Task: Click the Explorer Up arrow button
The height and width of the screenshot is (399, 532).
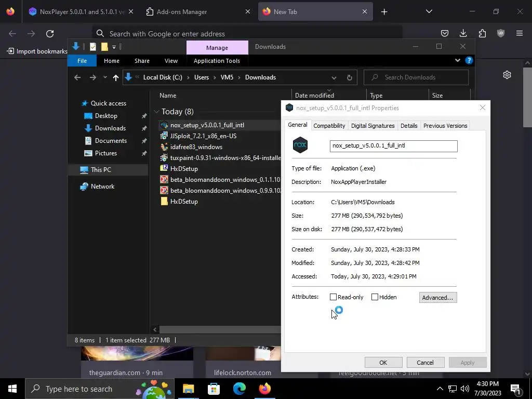Action: 116,78
